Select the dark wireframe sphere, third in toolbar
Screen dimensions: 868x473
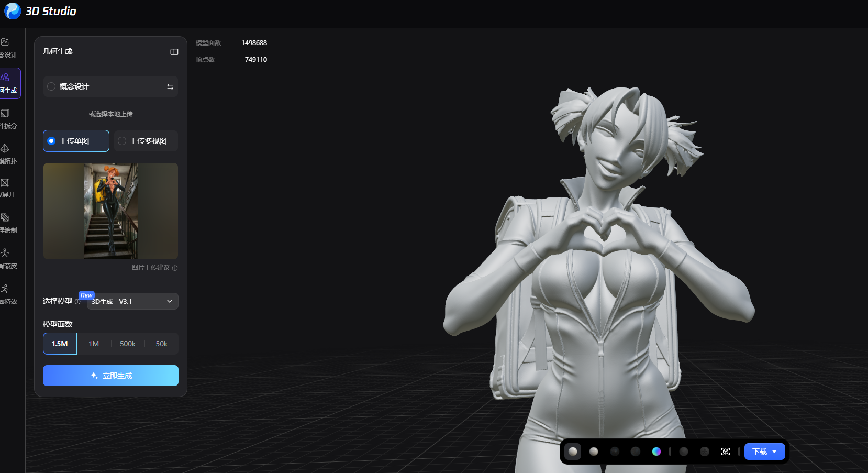tap(615, 452)
